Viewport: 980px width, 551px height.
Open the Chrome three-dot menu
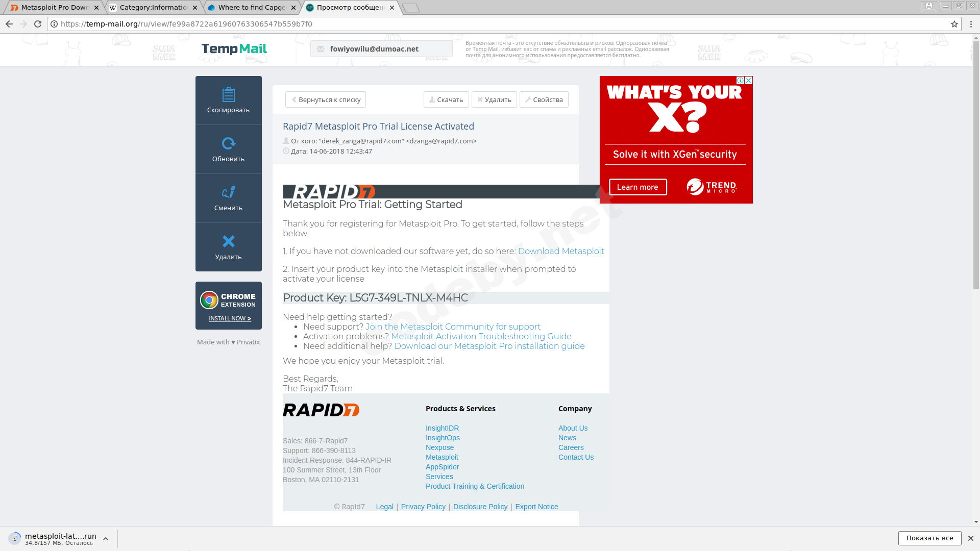point(971,24)
